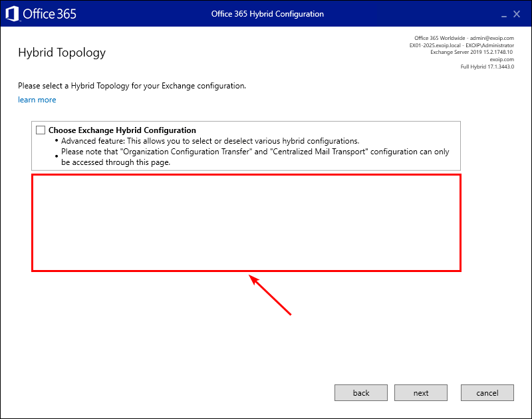Click the 'Full Hybrid 17.1.3443.0' text

point(487,67)
